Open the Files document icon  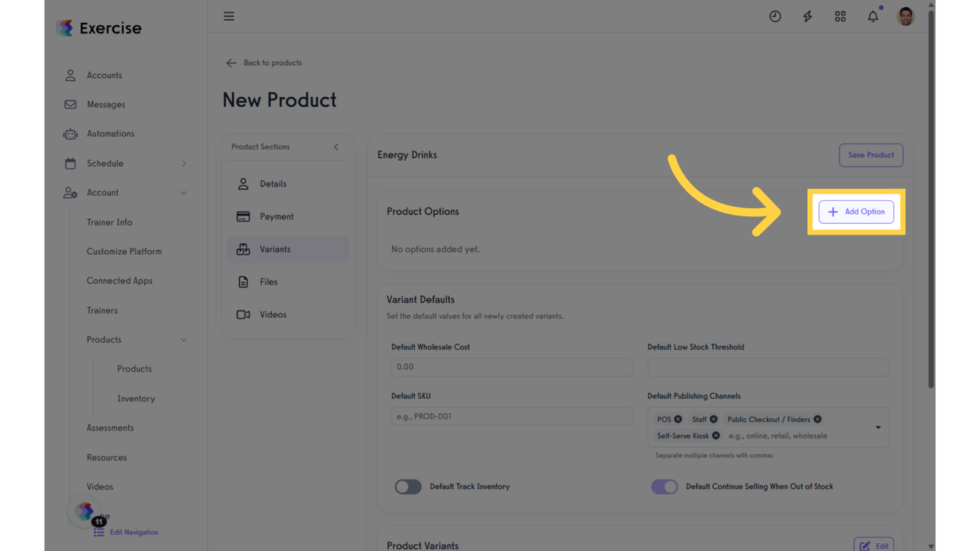pyautogui.click(x=245, y=281)
